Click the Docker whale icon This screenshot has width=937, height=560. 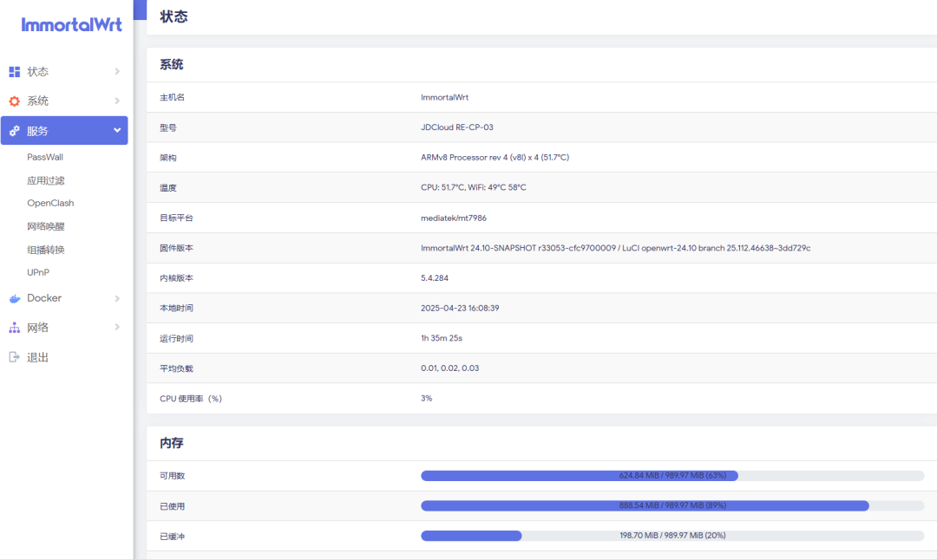15,298
